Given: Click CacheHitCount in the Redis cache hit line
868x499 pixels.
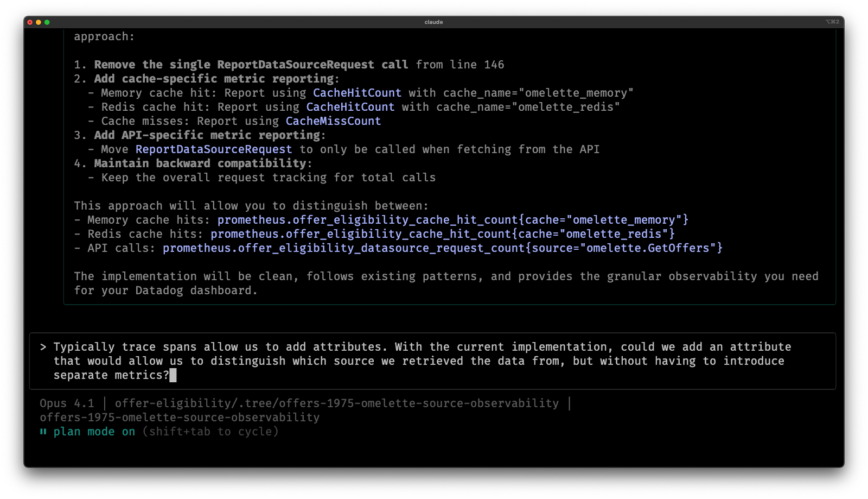Looking at the screenshot, I should tap(350, 107).
